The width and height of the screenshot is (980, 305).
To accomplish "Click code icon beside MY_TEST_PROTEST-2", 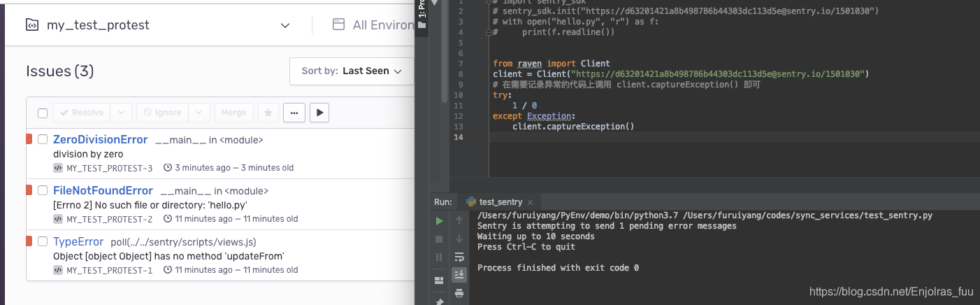I will [58, 219].
